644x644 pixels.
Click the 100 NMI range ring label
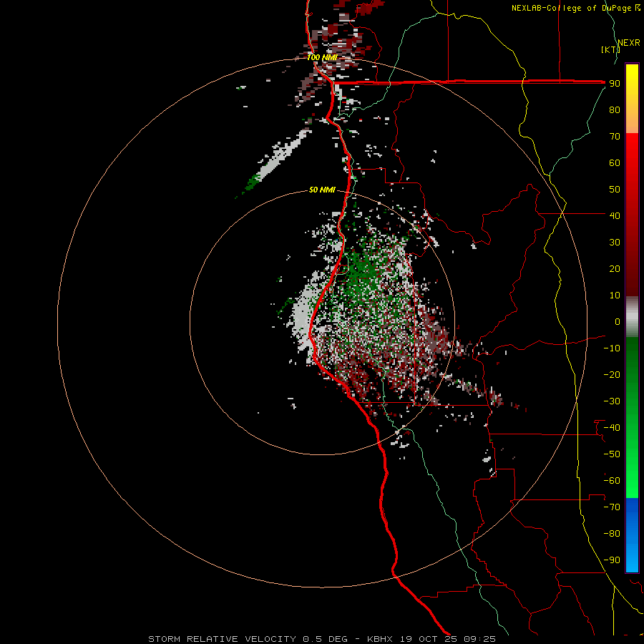point(322,57)
